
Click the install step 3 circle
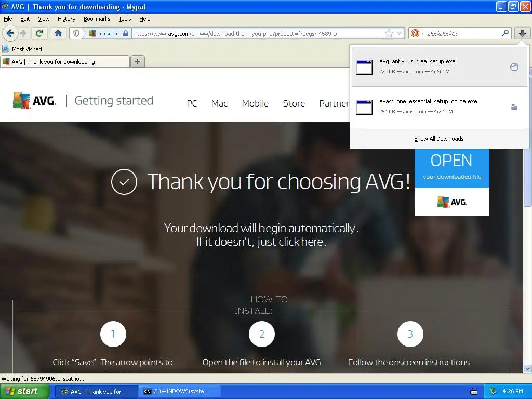pos(410,334)
